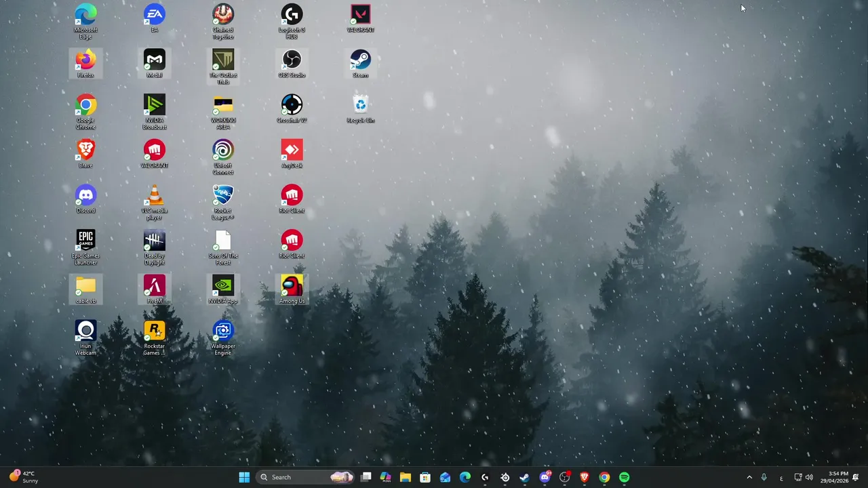Select the Wallpaper Engine desktop icon

[x=223, y=338]
